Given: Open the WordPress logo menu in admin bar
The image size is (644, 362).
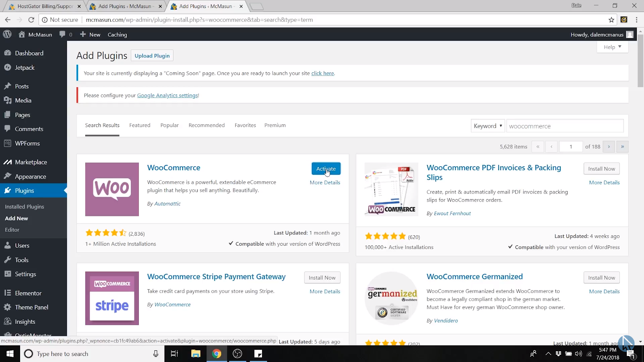Looking at the screenshot, I should pos(7,35).
